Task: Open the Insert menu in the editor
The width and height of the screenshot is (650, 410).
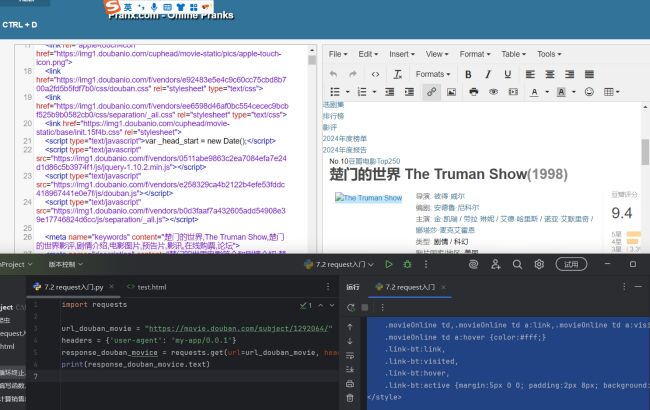Action: click(x=402, y=54)
